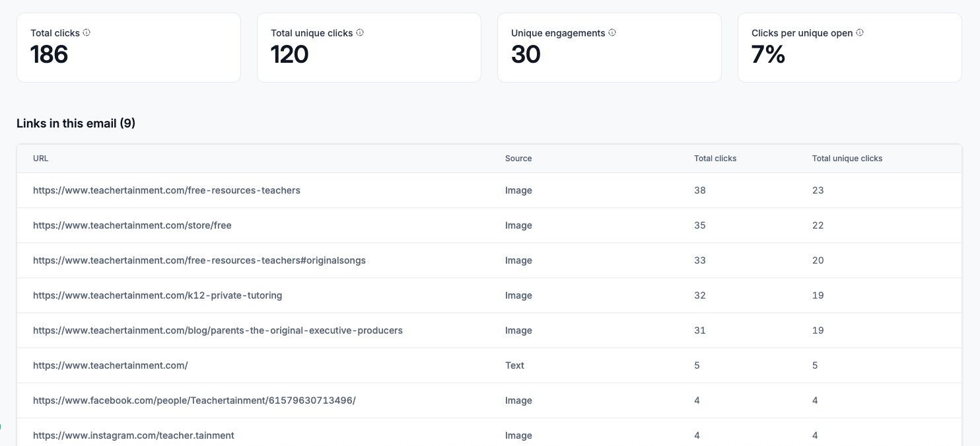This screenshot has width=980, height=446.
Task: Open the teachertainment.com homepage link
Action: pyautogui.click(x=110, y=365)
